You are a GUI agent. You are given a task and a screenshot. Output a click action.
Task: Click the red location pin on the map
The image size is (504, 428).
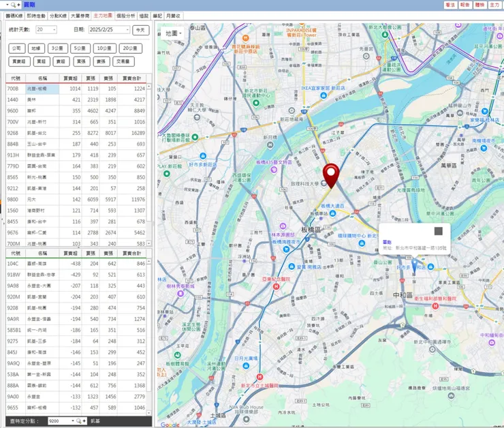coord(330,174)
